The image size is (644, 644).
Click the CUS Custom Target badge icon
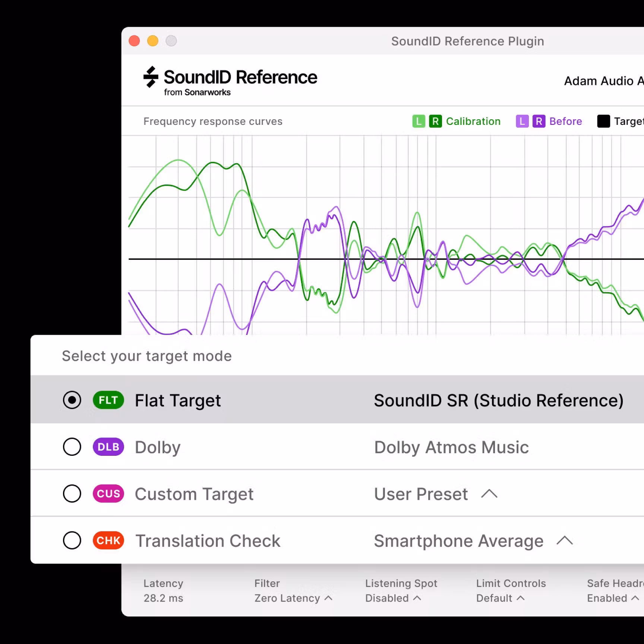(x=108, y=493)
